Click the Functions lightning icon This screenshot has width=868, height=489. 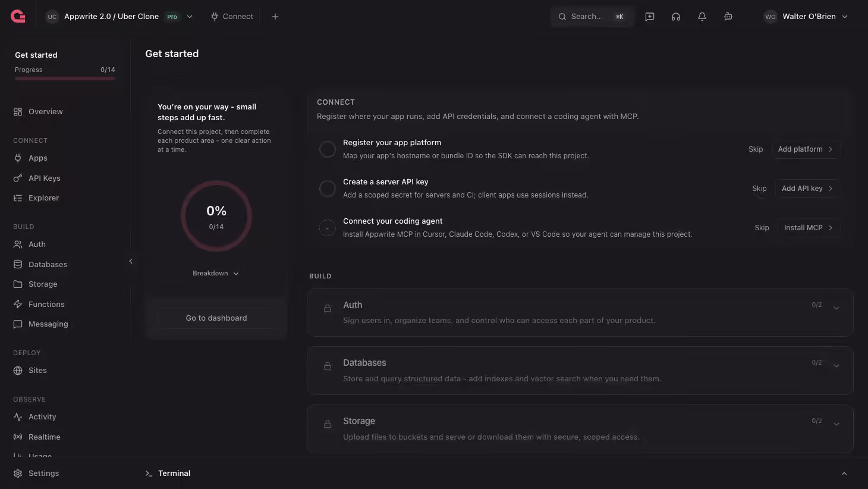click(x=18, y=305)
